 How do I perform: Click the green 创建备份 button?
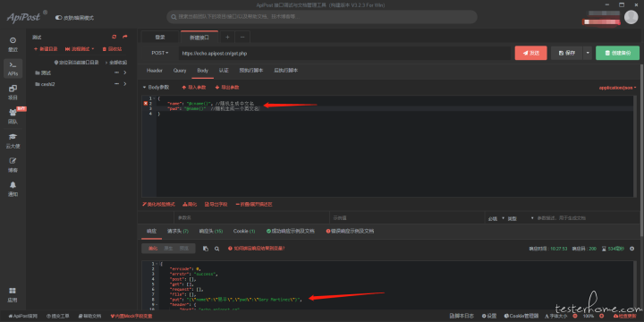[x=618, y=53]
